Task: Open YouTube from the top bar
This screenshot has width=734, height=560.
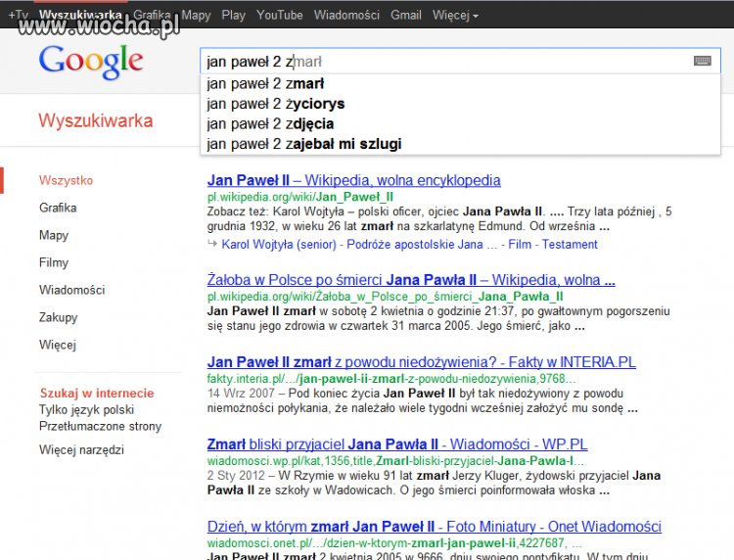Action: click(280, 15)
